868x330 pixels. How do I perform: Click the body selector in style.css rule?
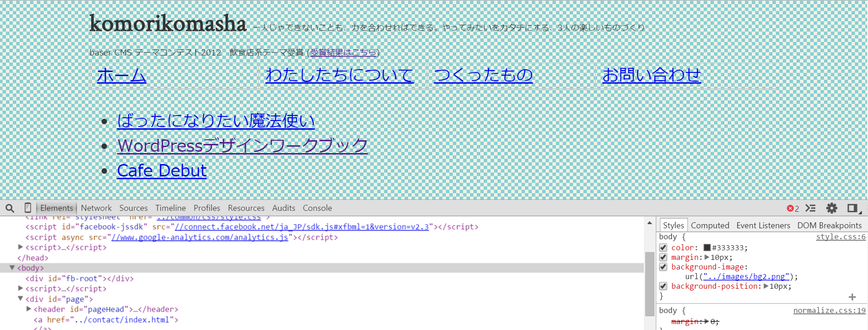pyautogui.click(x=668, y=237)
